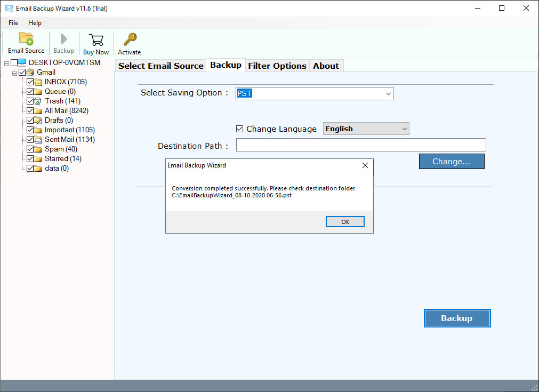Viewport: 539px width, 392px height.
Task: Check the DESKTOP-0VQMTSM root checkbox
Action: click(14, 62)
